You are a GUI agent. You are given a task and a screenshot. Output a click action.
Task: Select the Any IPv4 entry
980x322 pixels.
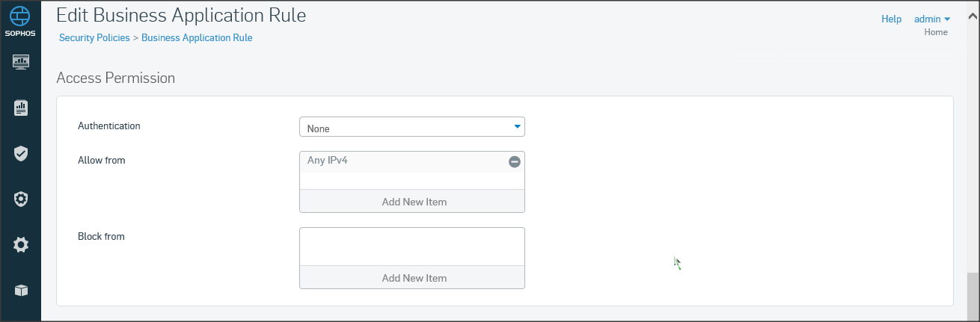(x=327, y=161)
